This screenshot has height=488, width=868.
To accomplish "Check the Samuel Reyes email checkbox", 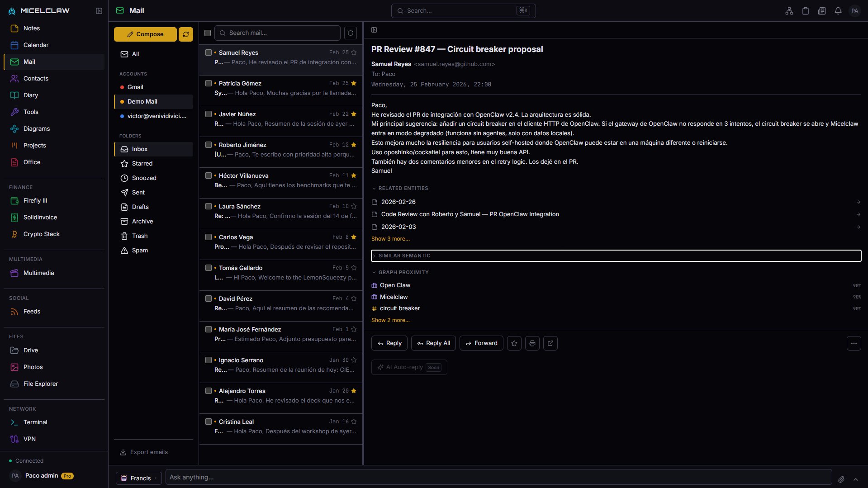I will (x=208, y=52).
